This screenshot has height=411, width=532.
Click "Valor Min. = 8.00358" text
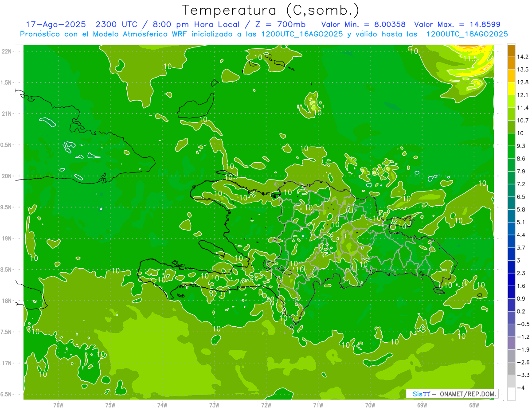click(363, 24)
